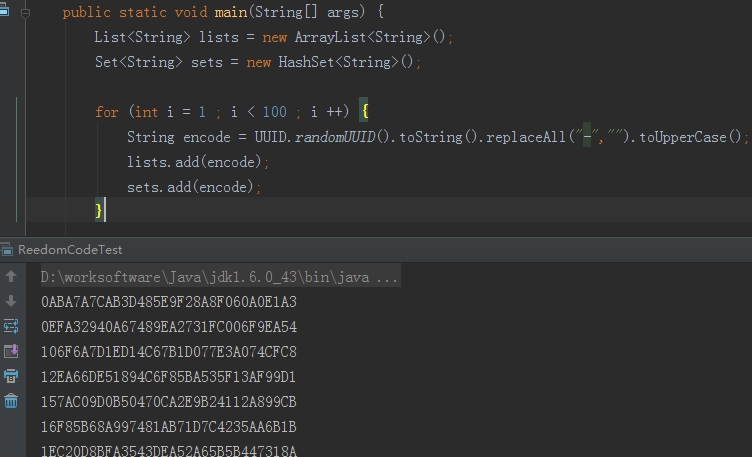Click output line 106F6A7D1ED14C67B1D077E3A074CFC8

169,352
